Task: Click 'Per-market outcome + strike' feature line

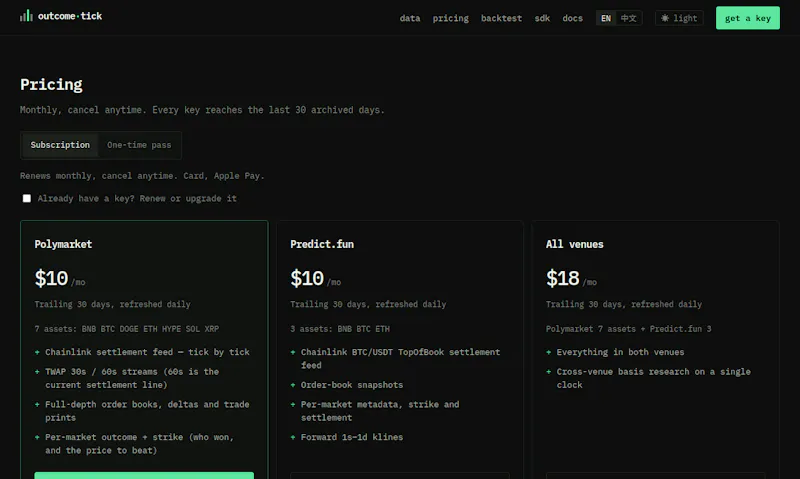Action: tap(139, 443)
